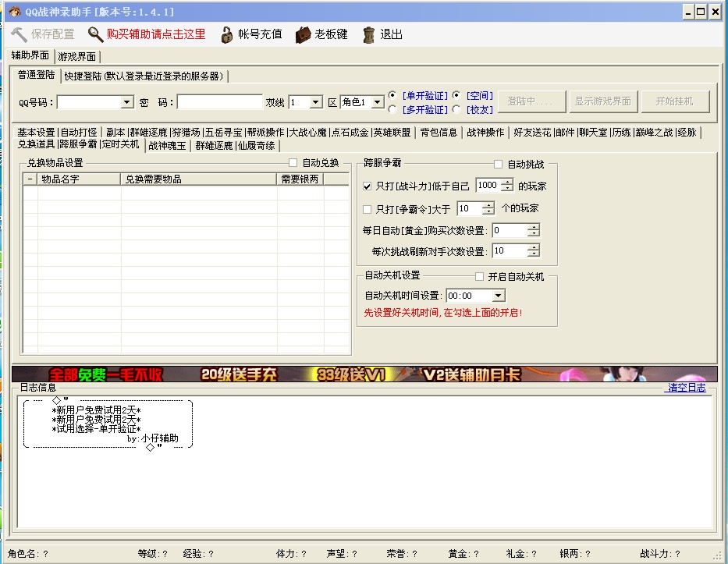Viewport: 728px width, 564px height.
Task: Switch to 辅助界面 tab
Action: click(30, 55)
